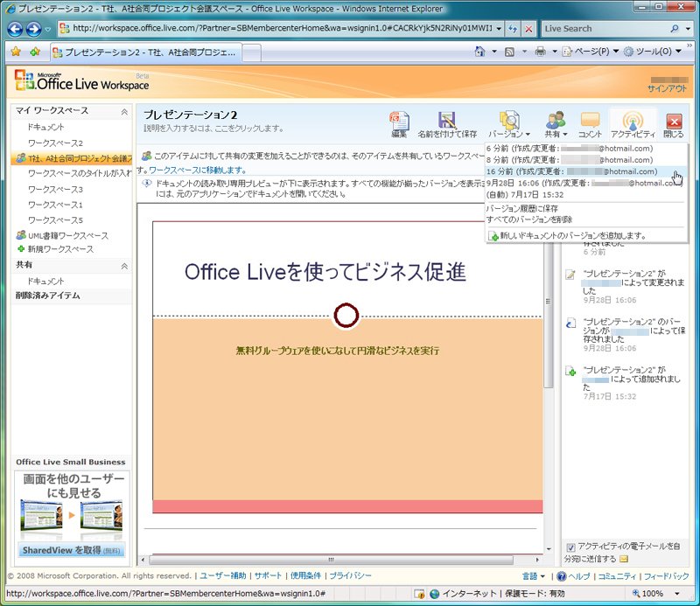Click the refresh icon beside address bar
700x606 pixels.
click(x=513, y=29)
